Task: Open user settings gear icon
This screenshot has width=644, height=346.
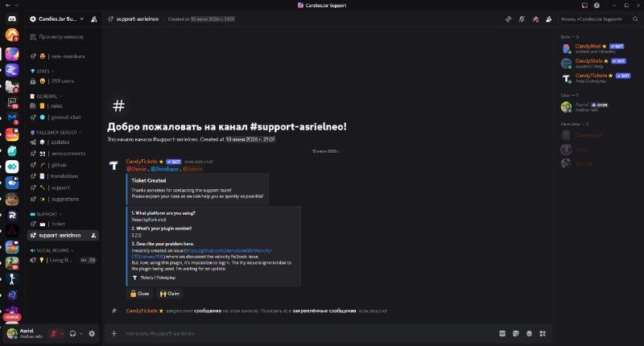Action: tap(92, 334)
